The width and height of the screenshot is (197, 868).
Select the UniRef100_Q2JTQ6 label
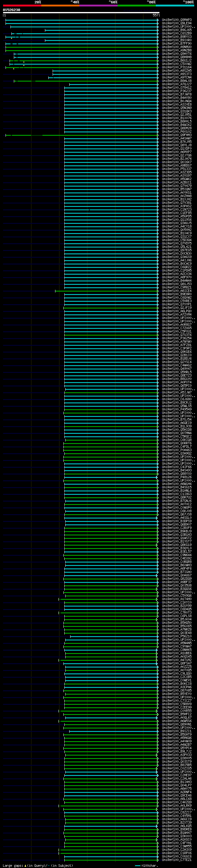176,155
